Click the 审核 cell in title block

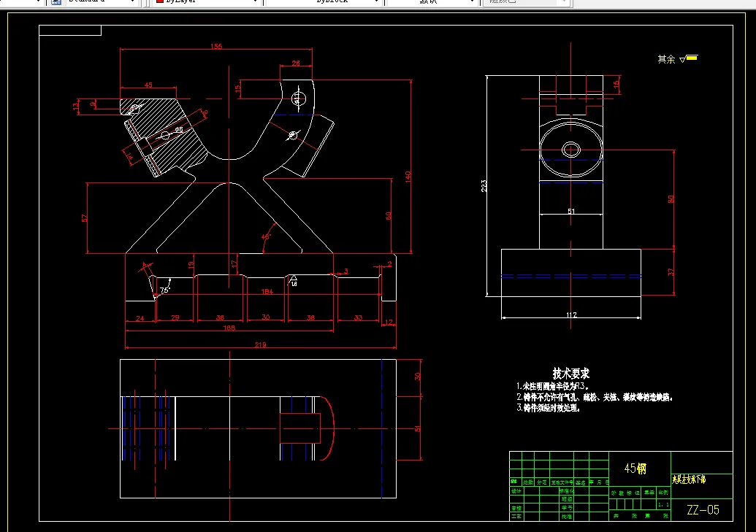(x=516, y=509)
